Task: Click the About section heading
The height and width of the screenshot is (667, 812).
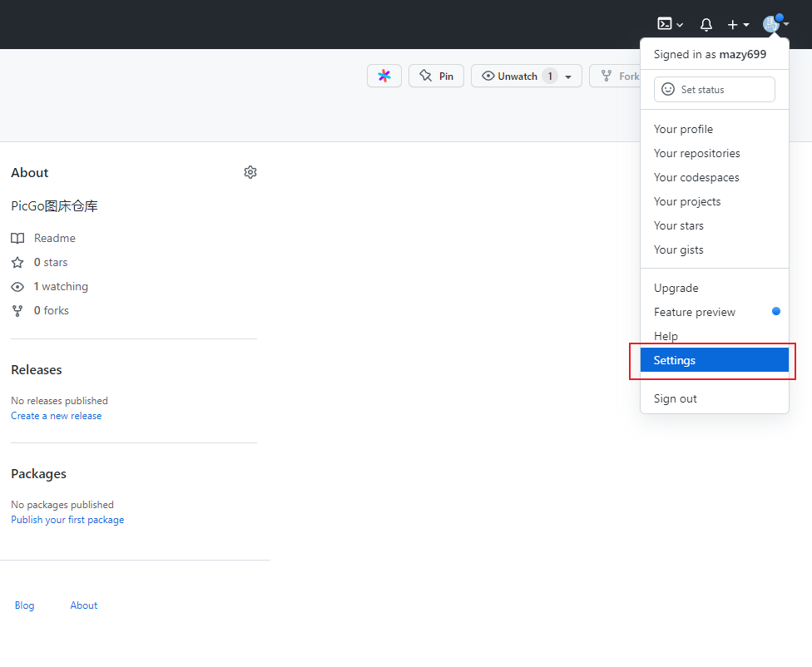Action: point(29,172)
